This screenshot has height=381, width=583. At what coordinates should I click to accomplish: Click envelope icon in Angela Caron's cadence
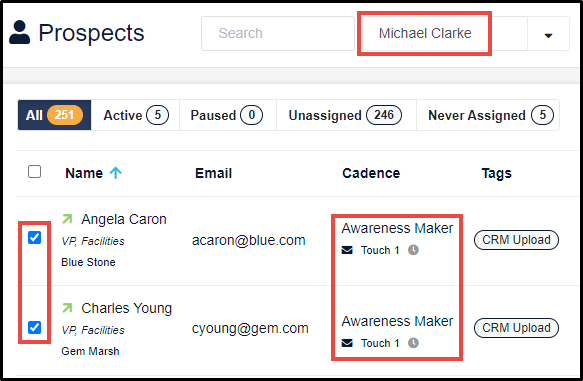(x=347, y=250)
